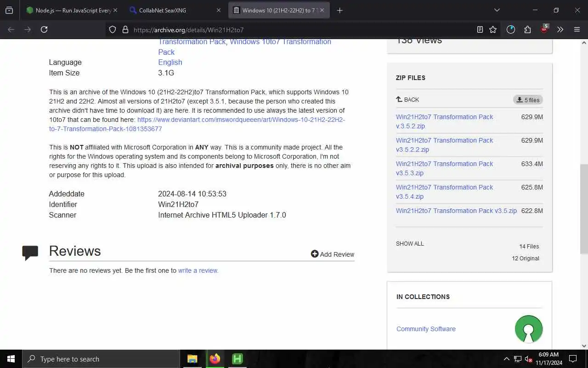
Task: Open the taskbar clock and date
Action: pyautogui.click(x=548, y=359)
